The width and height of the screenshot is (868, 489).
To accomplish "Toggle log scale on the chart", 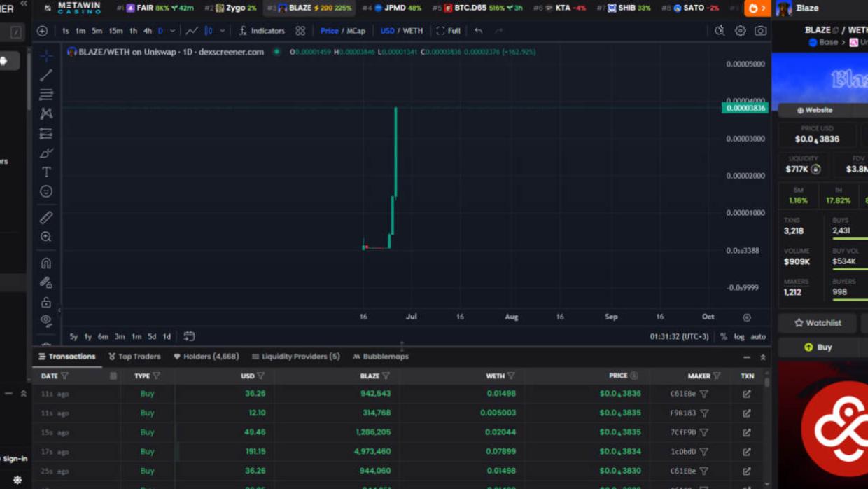I will point(739,336).
